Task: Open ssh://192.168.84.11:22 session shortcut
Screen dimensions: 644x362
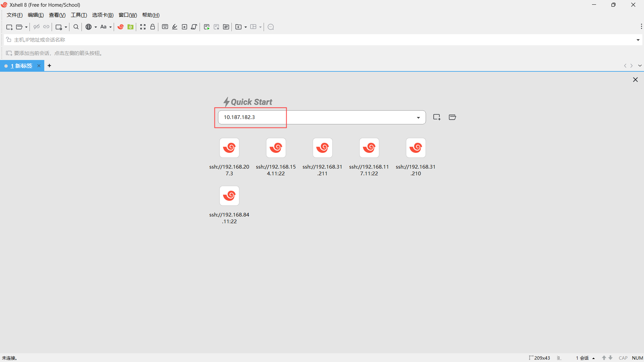Action: point(229,196)
